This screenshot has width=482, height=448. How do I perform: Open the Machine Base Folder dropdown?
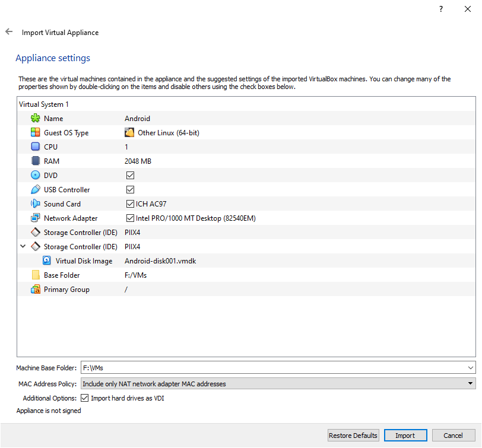[x=470, y=368]
